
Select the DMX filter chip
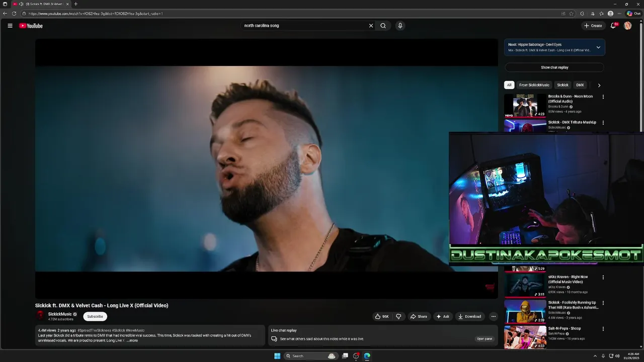[x=580, y=85]
